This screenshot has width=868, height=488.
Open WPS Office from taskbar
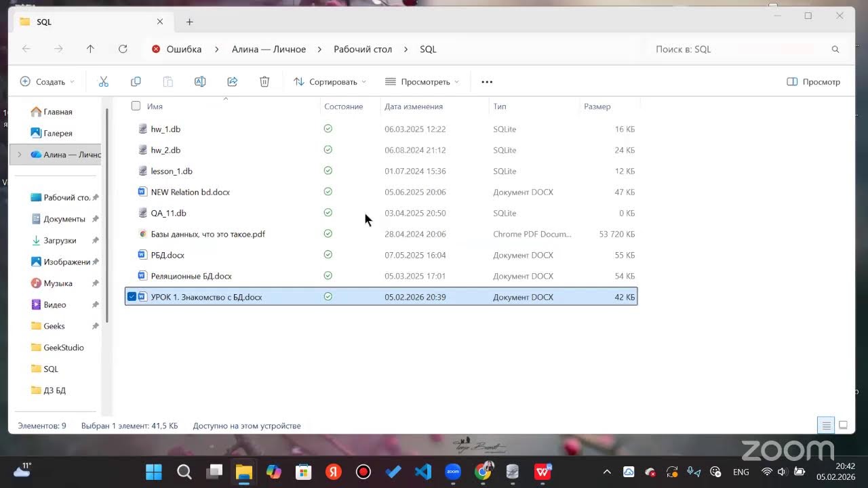pos(542,472)
